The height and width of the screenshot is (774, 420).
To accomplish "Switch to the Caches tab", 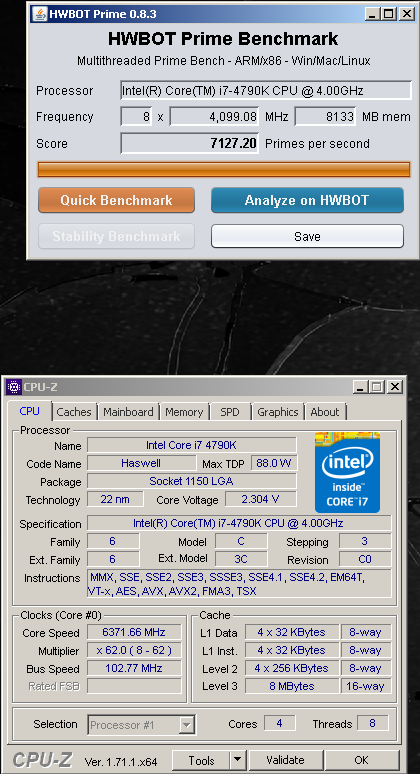I will (74, 412).
